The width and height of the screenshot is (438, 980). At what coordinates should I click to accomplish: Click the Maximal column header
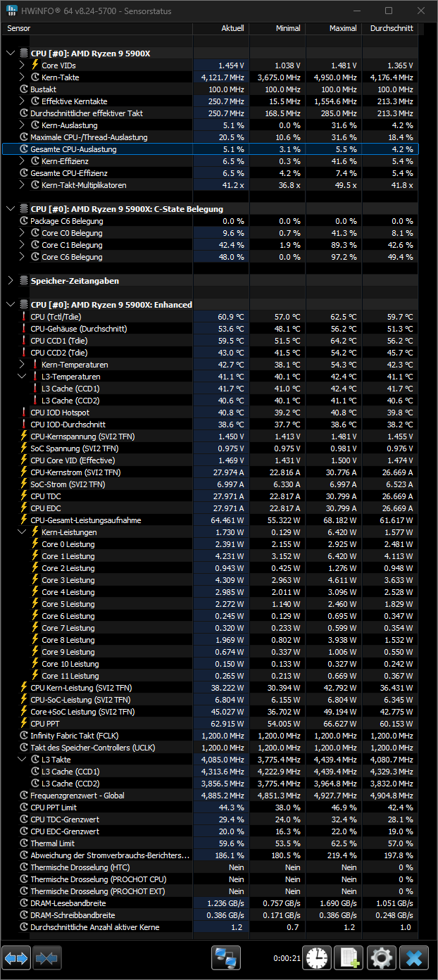pyautogui.click(x=333, y=29)
